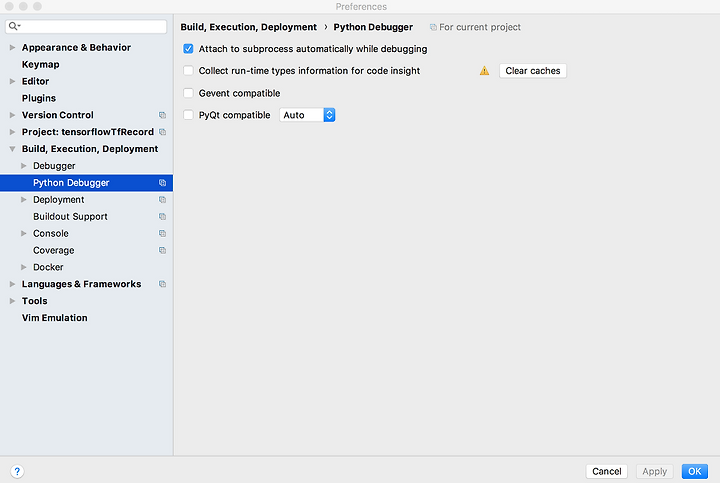Image resolution: width=720 pixels, height=483 pixels.
Task: Expand the Editor section arrow
Action: (12, 81)
